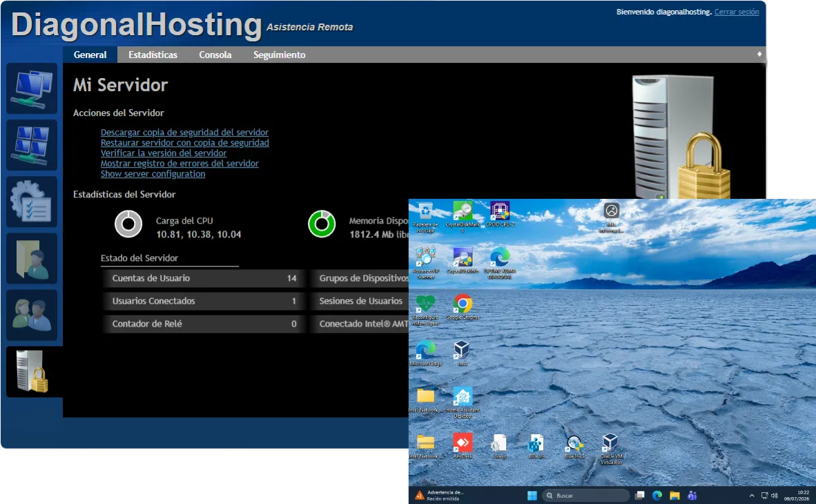816x504 pixels.
Task: Open the Consola tab
Action: [x=215, y=55]
